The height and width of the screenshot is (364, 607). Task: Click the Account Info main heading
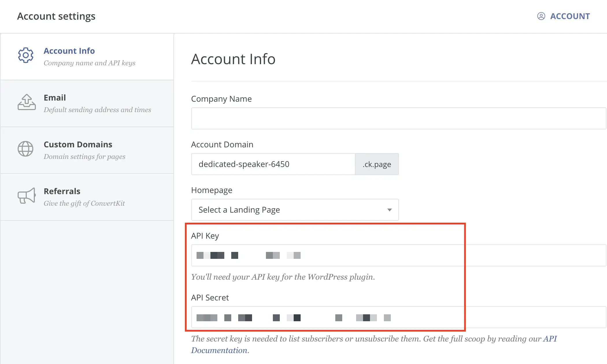pyautogui.click(x=233, y=59)
